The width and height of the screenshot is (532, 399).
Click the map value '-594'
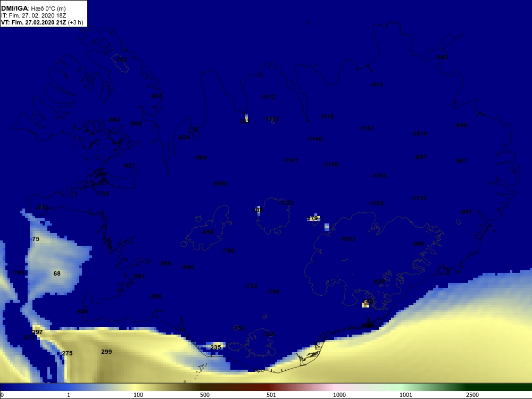pyautogui.click(x=188, y=267)
